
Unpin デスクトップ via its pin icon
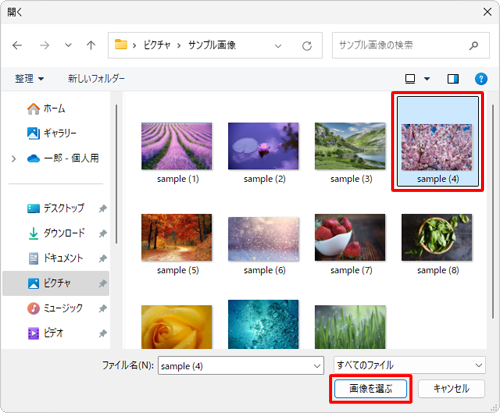pos(103,209)
